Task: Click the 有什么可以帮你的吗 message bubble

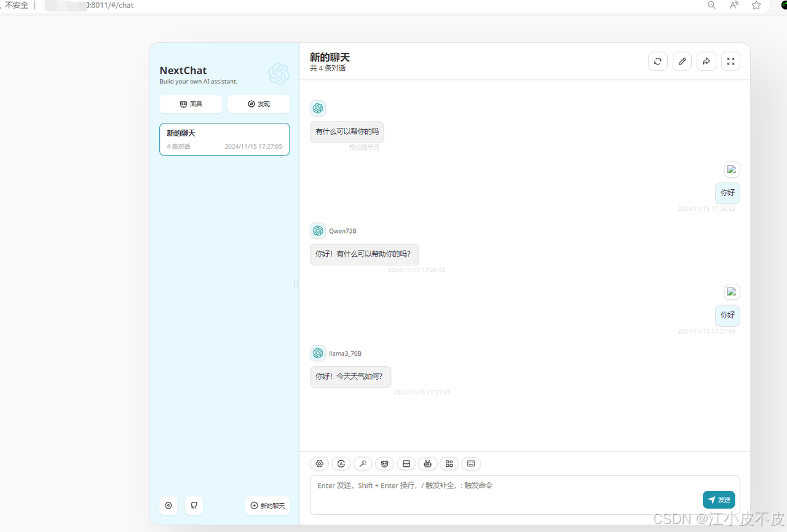Action: click(347, 132)
